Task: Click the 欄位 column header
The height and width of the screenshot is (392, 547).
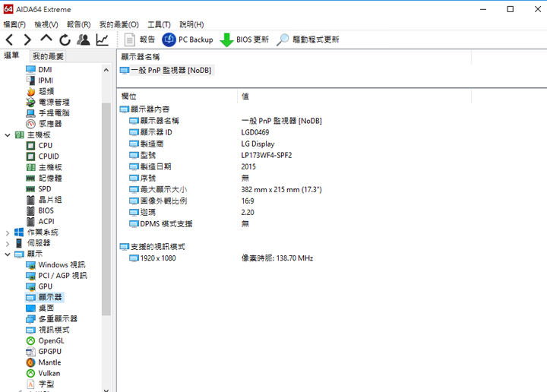Action: (177, 96)
